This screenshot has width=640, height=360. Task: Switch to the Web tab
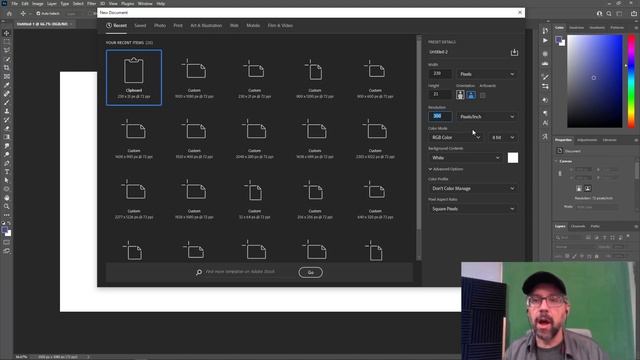[234, 26]
